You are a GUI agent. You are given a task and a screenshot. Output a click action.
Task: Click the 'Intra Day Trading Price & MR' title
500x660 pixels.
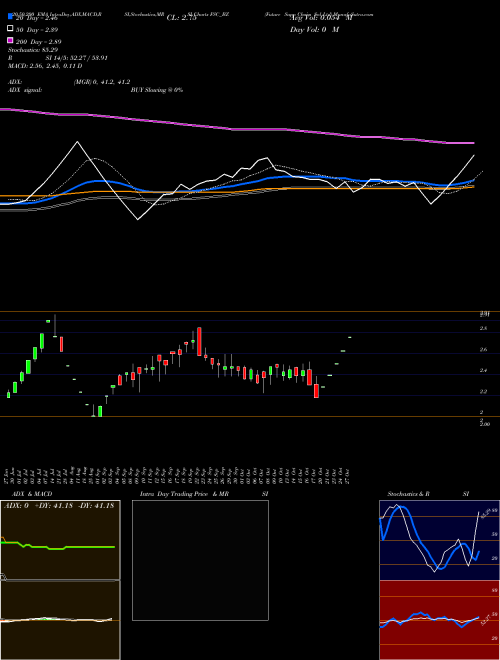tap(184, 494)
